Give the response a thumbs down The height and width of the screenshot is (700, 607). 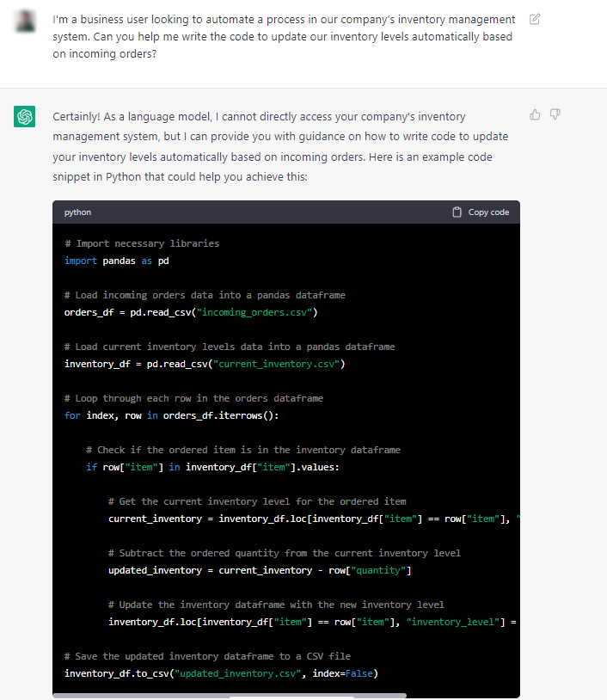point(555,114)
